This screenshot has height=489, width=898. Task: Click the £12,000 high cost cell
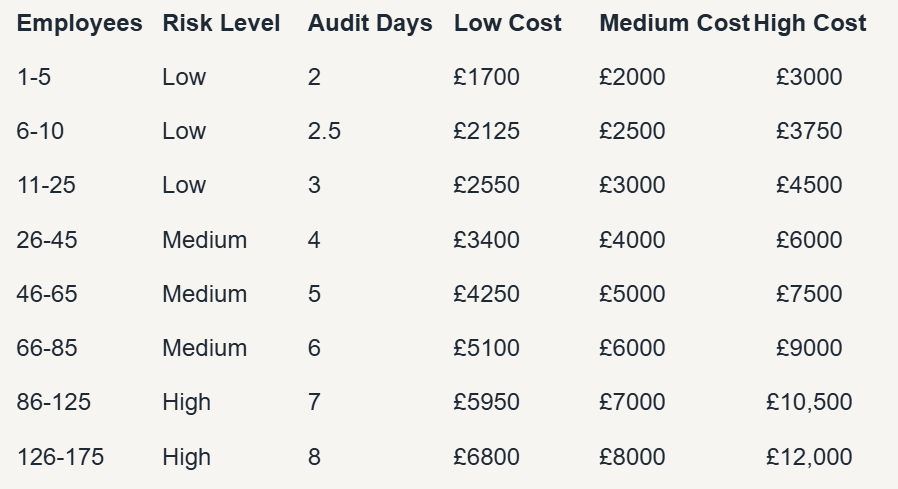(x=809, y=457)
